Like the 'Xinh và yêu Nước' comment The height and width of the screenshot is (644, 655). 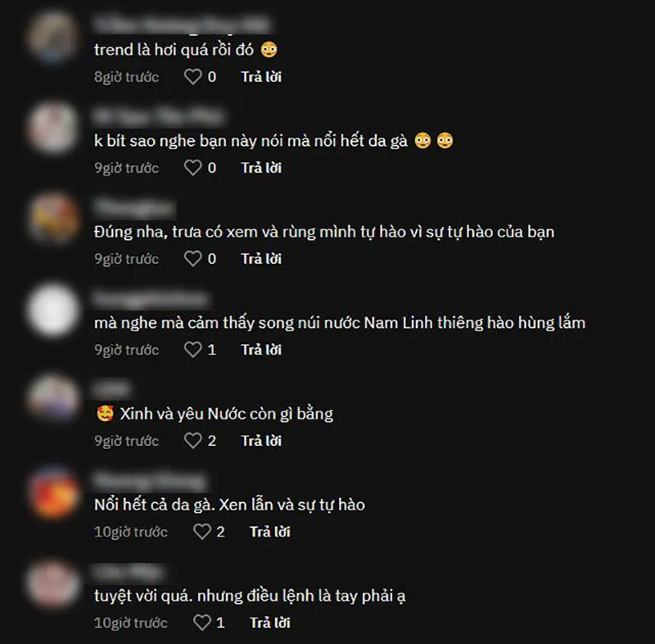click(193, 441)
